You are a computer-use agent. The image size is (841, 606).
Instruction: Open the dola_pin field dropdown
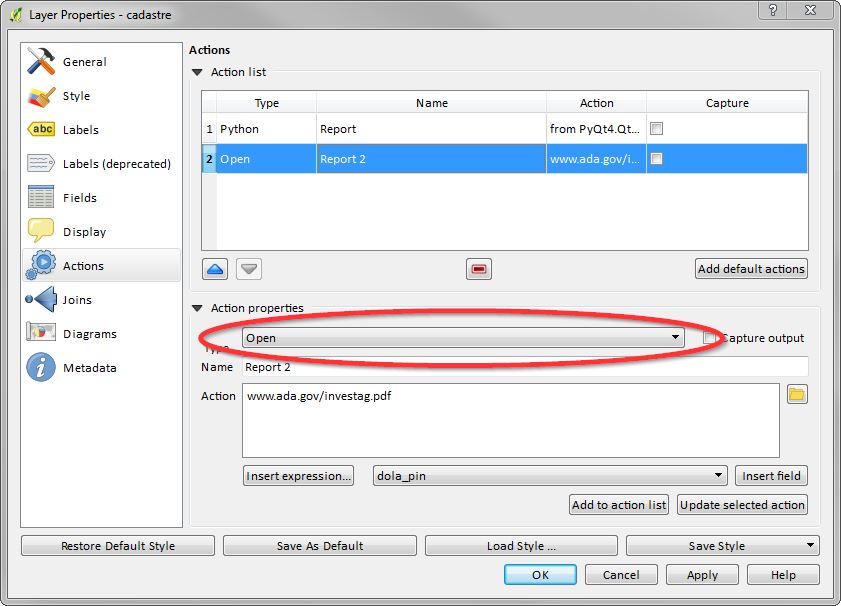(x=550, y=476)
